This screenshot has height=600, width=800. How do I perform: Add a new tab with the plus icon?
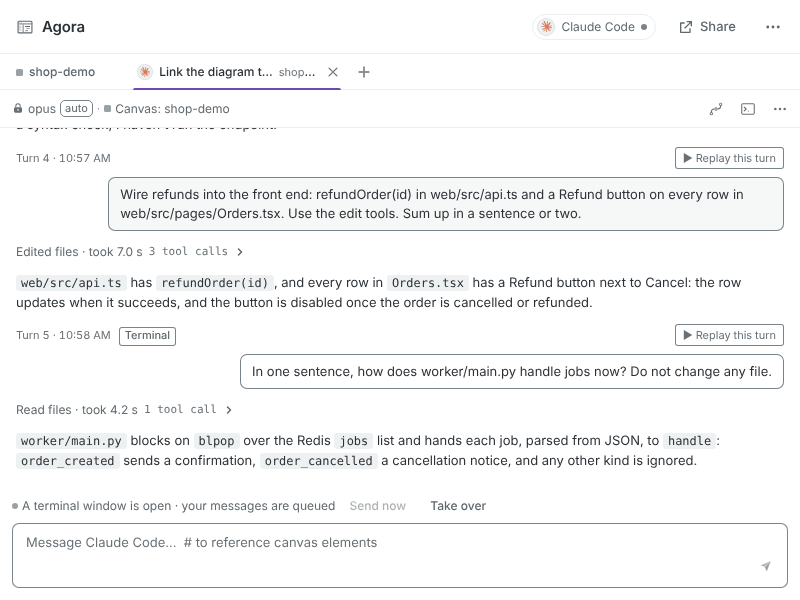point(364,72)
